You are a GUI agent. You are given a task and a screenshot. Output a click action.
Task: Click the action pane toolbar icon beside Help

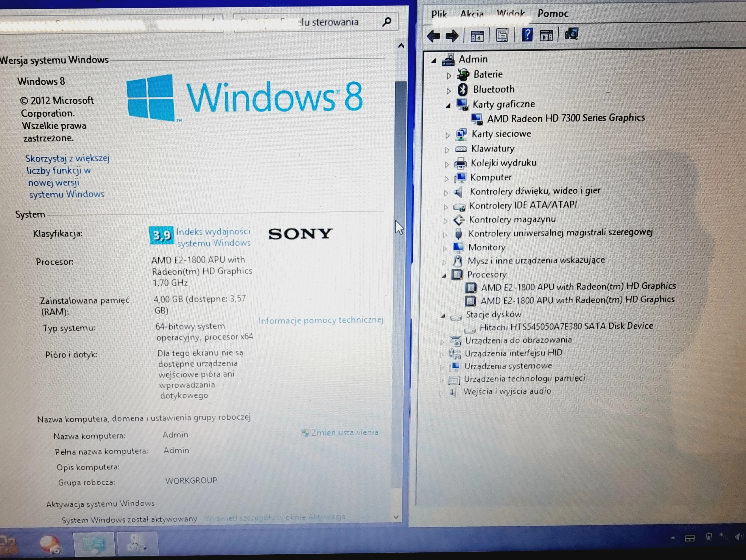(x=546, y=35)
